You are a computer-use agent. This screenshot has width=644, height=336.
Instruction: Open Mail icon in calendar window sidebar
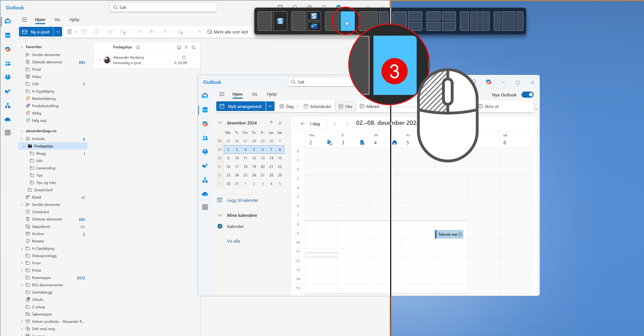(205, 96)
